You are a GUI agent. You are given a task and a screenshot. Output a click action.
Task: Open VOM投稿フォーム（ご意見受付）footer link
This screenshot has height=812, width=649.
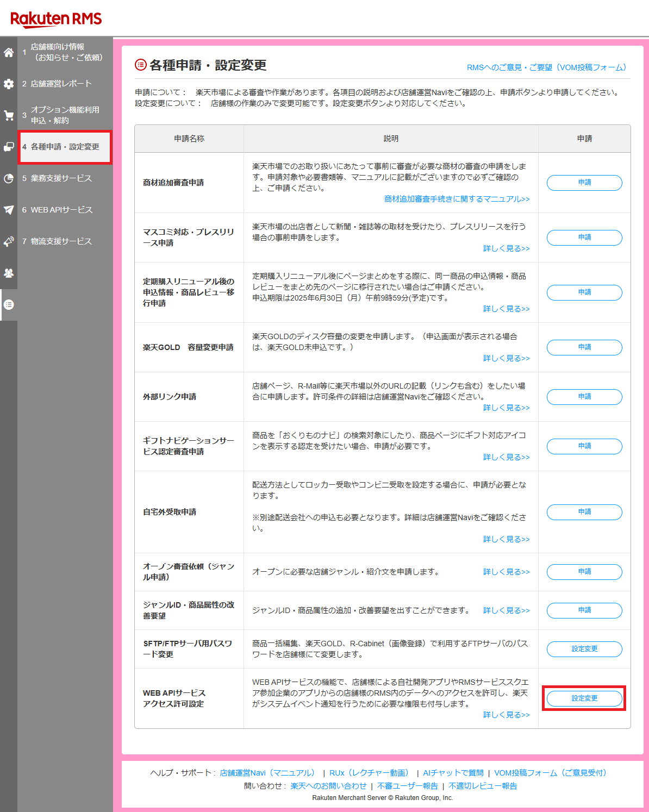click(x=552, y=773)
